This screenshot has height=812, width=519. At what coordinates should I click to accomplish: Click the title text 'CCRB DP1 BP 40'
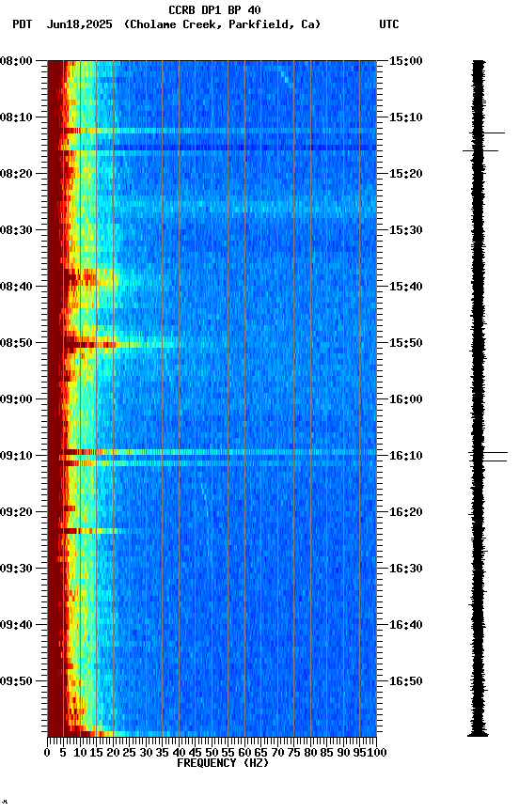[x=214, y=9]
